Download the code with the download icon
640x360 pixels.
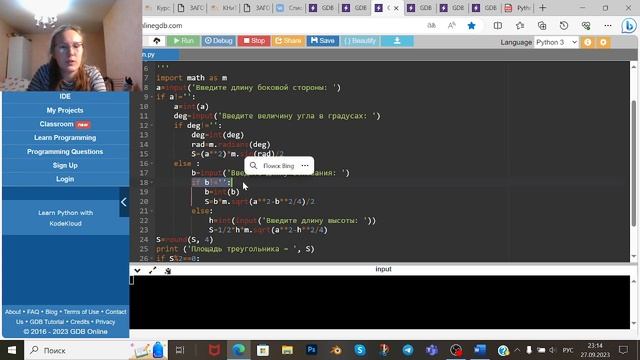[397, 41]
